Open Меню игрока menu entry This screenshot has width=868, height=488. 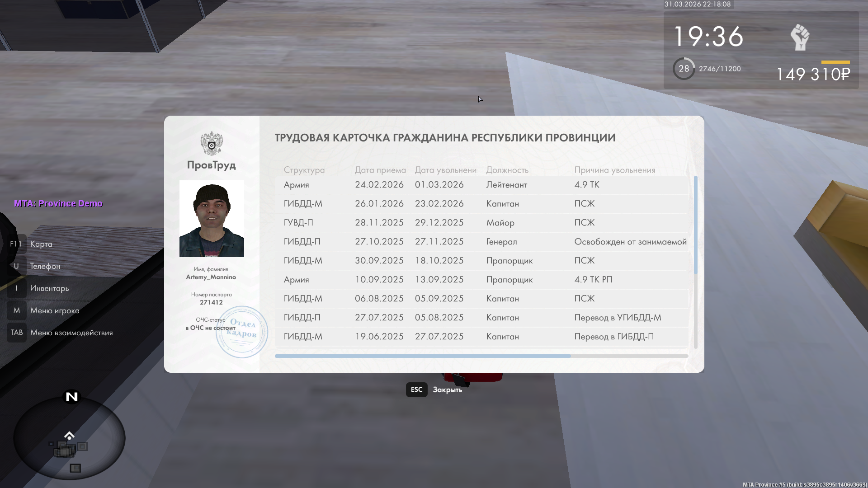[x=55, y=310]
